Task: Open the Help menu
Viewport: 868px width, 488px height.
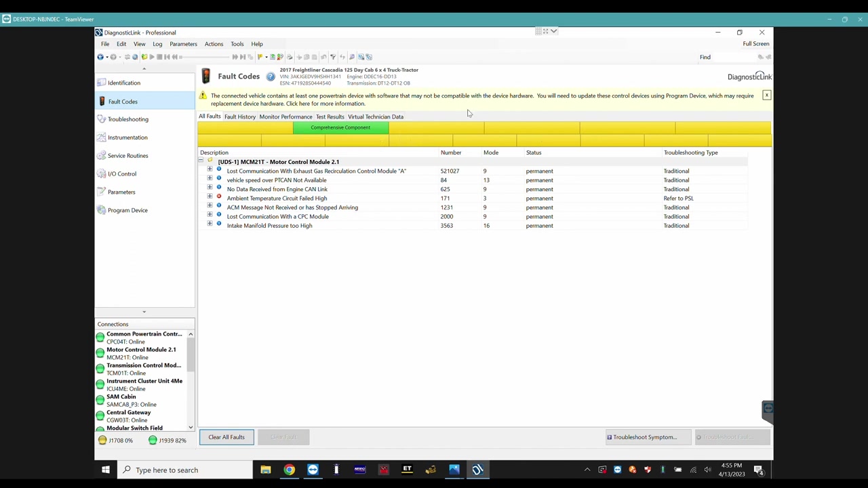Action: (257, 44)
